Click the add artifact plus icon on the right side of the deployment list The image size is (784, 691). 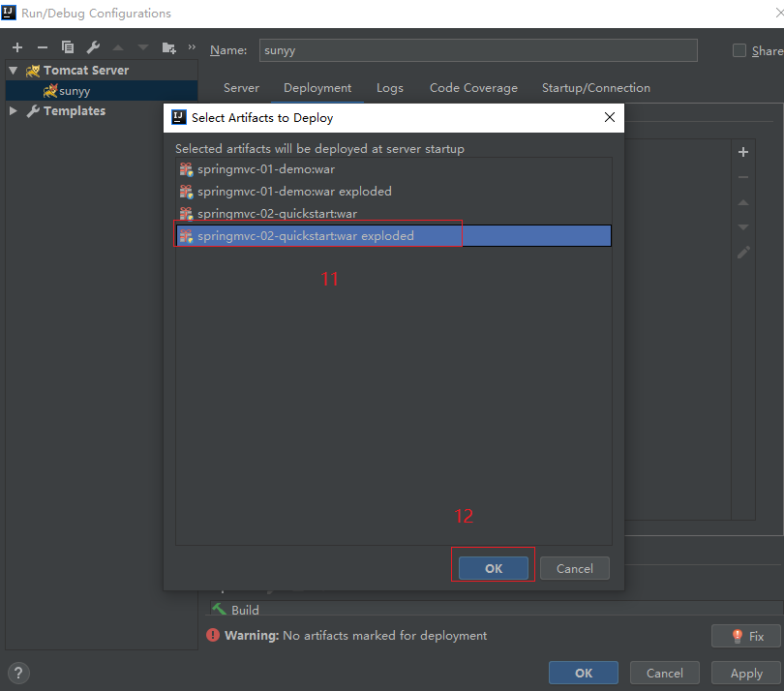[x=743, y=152]
